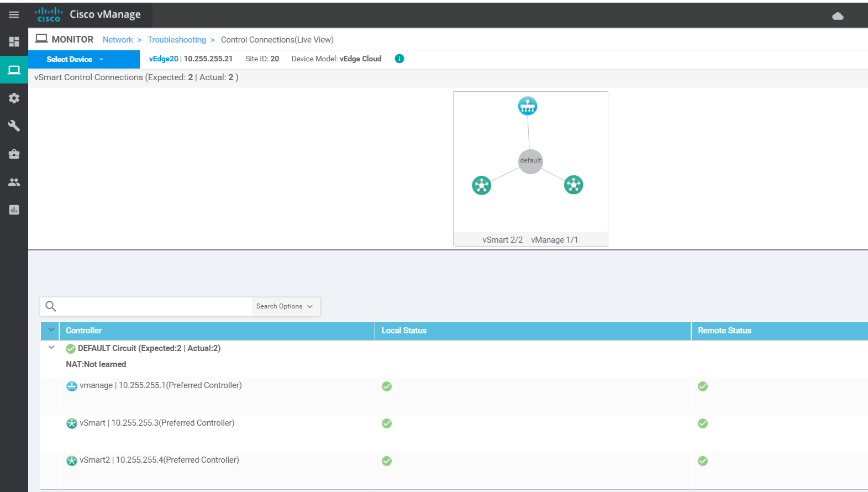Toggle the collapse-all chevron in table header

coord(51,330)
